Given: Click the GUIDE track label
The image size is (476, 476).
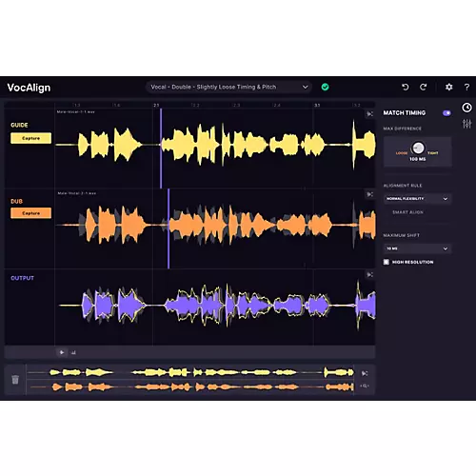Looking at the screenshot, I should 19,125.
